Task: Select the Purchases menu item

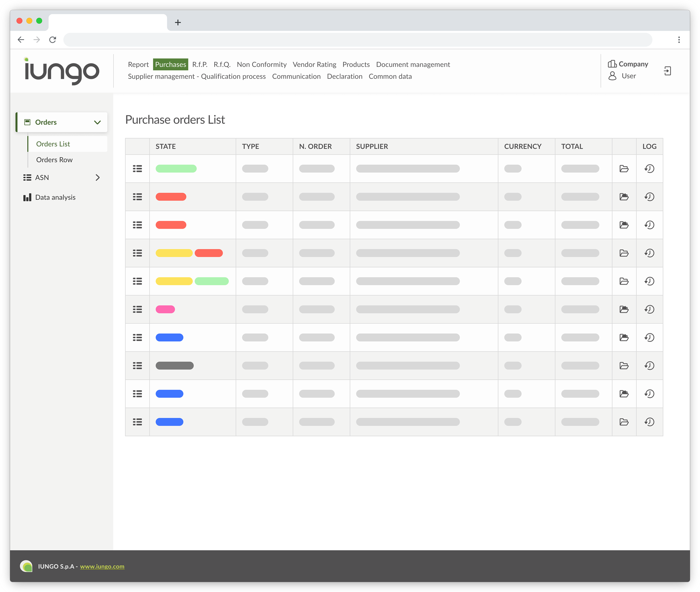Action: (170, 64)
